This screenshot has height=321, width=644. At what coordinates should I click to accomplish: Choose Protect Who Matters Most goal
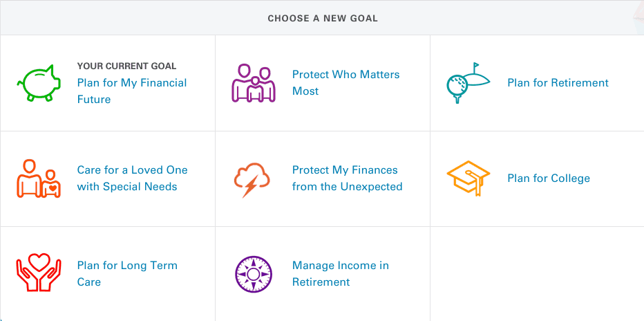pos(345,82)
